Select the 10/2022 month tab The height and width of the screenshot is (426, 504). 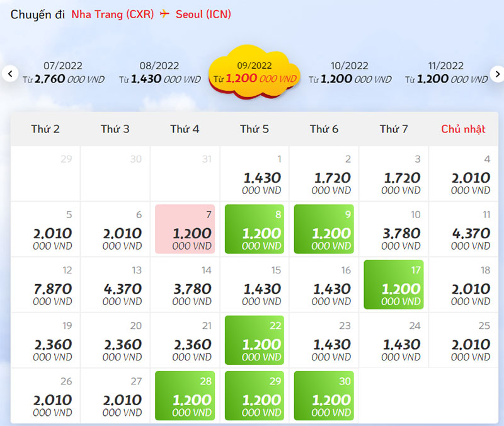pos(350,72)
